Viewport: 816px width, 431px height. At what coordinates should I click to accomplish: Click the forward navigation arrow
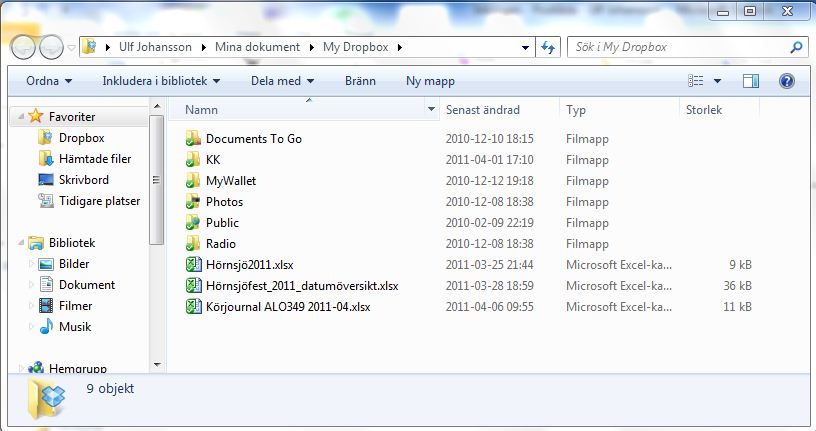tap(51, 47)
